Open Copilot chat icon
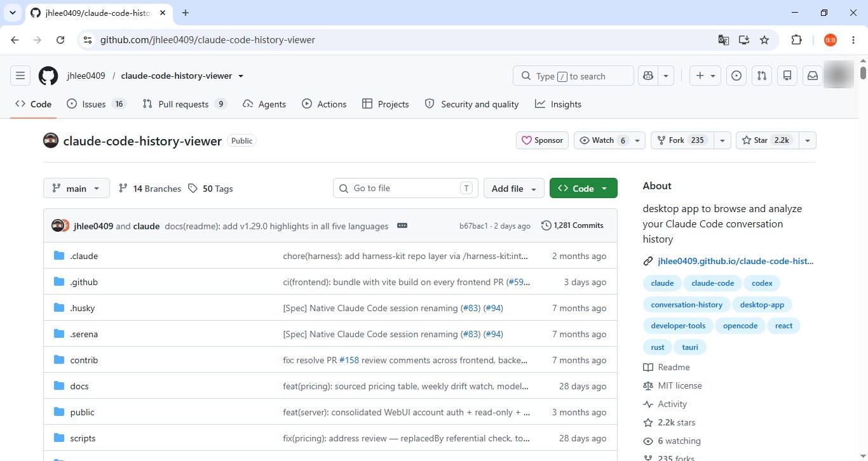Viewport: 868px width, 461px height. [x=648, y=76]
